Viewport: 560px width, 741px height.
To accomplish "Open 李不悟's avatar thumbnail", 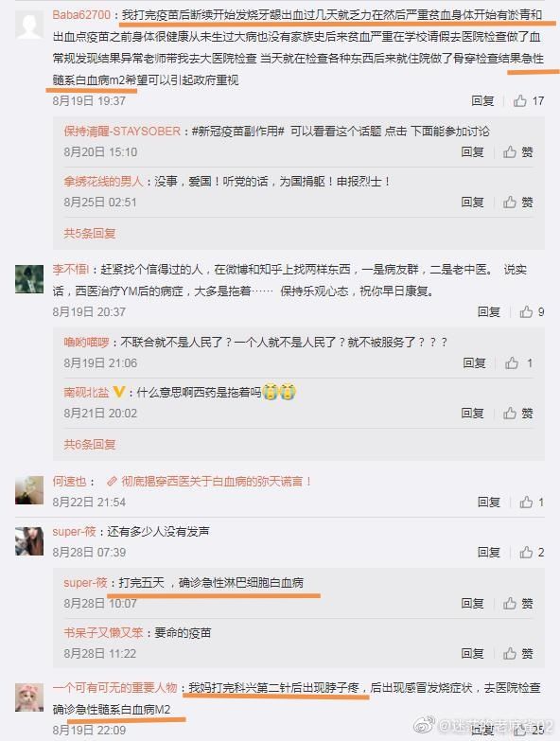I will pos(29,279).
